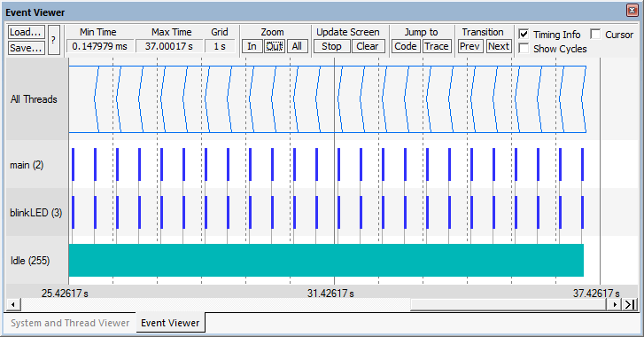This screenshot has width=644, height=337.
Task: Stop the screen update
Action: [332, 46]
